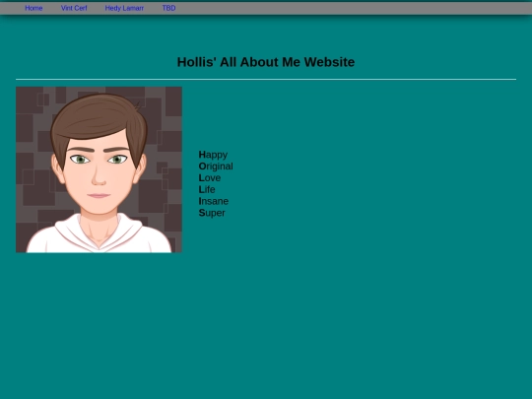
Task: Select the word 'Insane' in the acrostic
Action: (x=214, y=201)
